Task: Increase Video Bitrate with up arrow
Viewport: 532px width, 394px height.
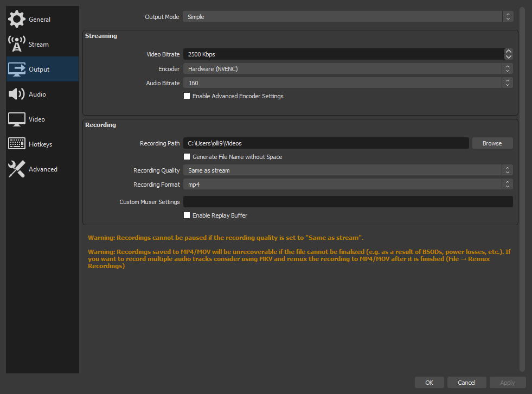Action: coord(509,52)
